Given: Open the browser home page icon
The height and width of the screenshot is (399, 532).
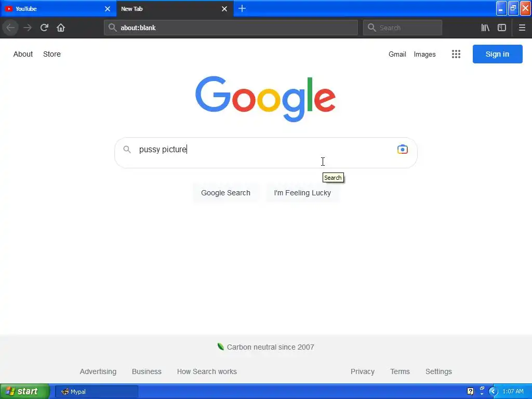Looking at the screenshot, I should tap(61, 28).
